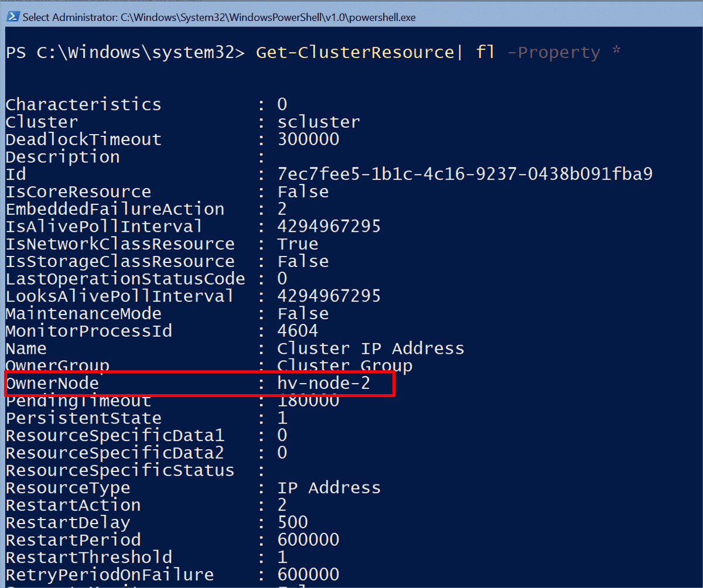The image size is (703, 588).
Task: Click the Id value '7ec7fee5-1b1c-4c16-9237-0438b091fba9'
Action: coord(465,174)
